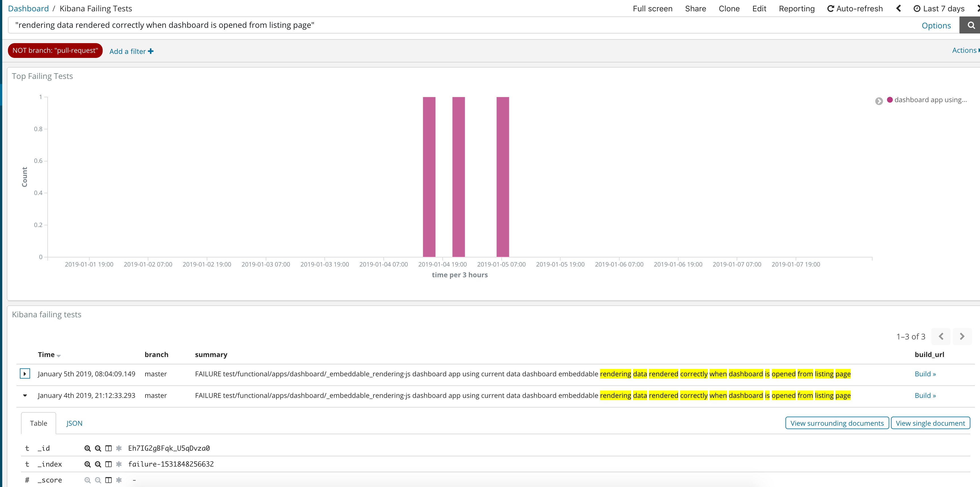Switch to the JSON tab

coord(74,423)
